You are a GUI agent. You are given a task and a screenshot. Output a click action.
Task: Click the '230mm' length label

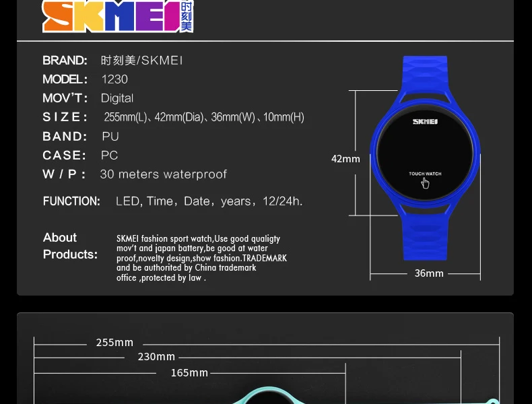click(x=156, y=357)
